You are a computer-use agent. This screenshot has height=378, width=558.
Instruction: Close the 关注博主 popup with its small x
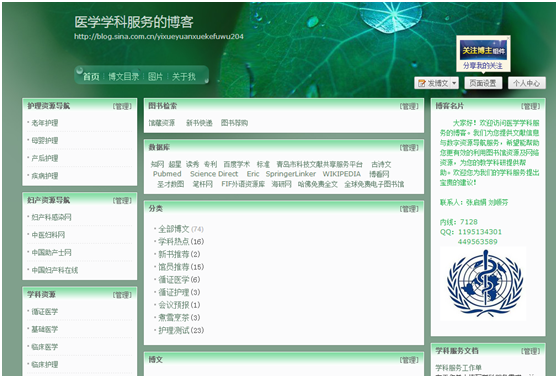click(508, 38)
